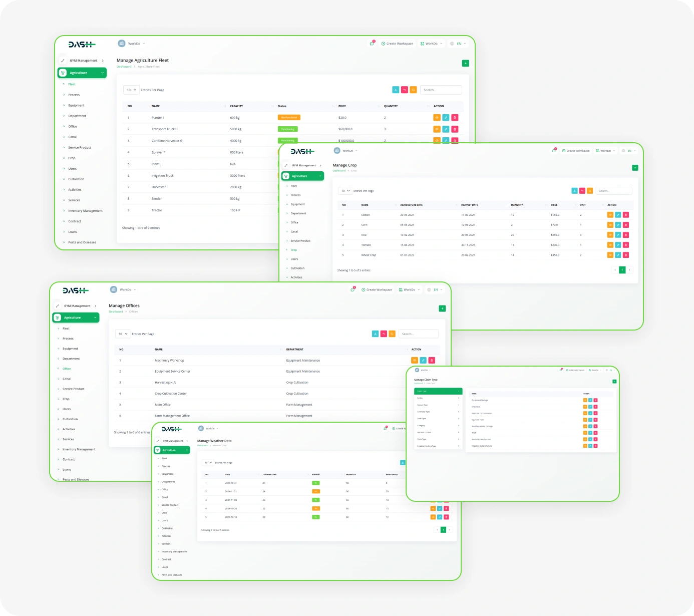View the Rice crop record
The height and width of the screenshot is (616, 694).
[610, 235]
